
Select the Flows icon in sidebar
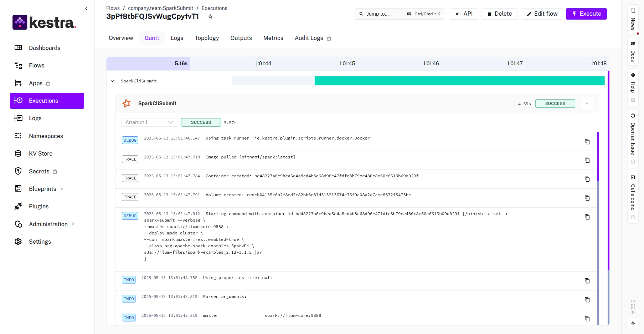[x=18, y=65]
